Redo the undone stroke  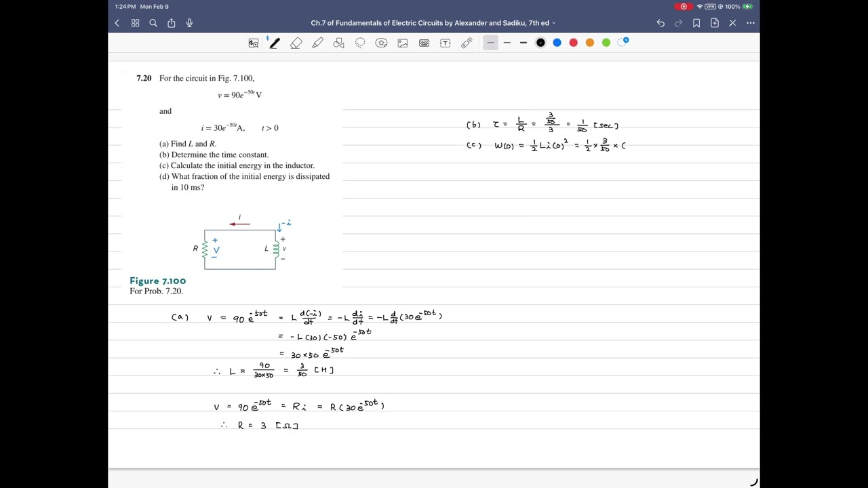(x=678, y=23)
